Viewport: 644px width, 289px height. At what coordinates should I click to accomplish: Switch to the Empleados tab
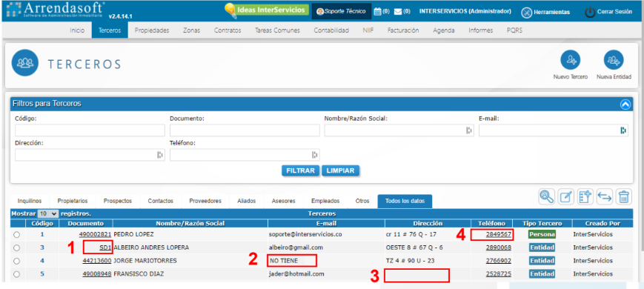pyautogui.click(x=325, y=201)
